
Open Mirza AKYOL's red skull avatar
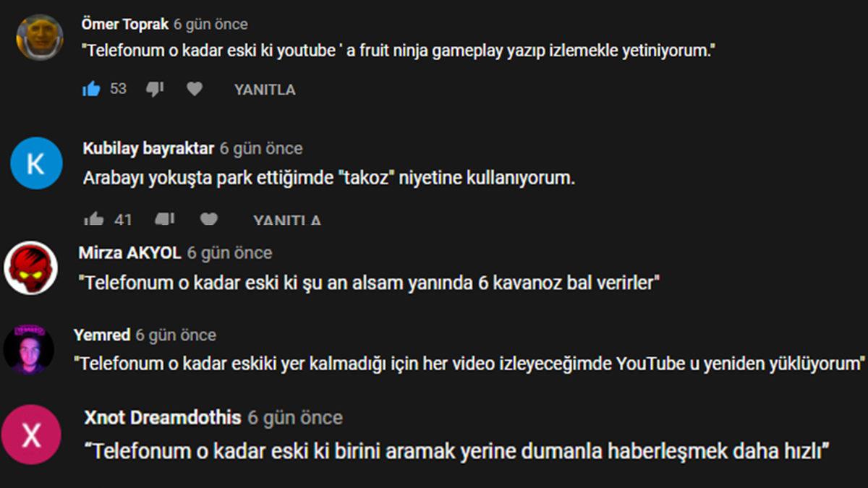(30, 267)
